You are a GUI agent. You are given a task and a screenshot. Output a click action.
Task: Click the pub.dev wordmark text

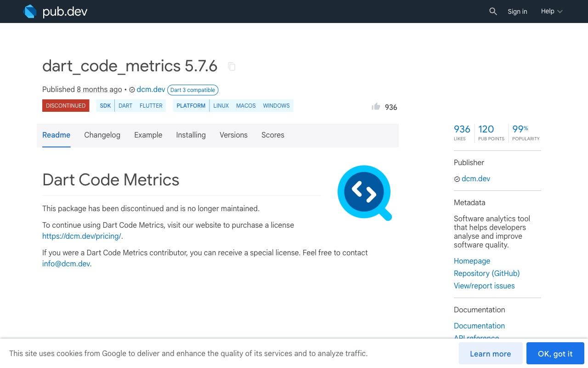pyautogui.click(x=65, y=11)
